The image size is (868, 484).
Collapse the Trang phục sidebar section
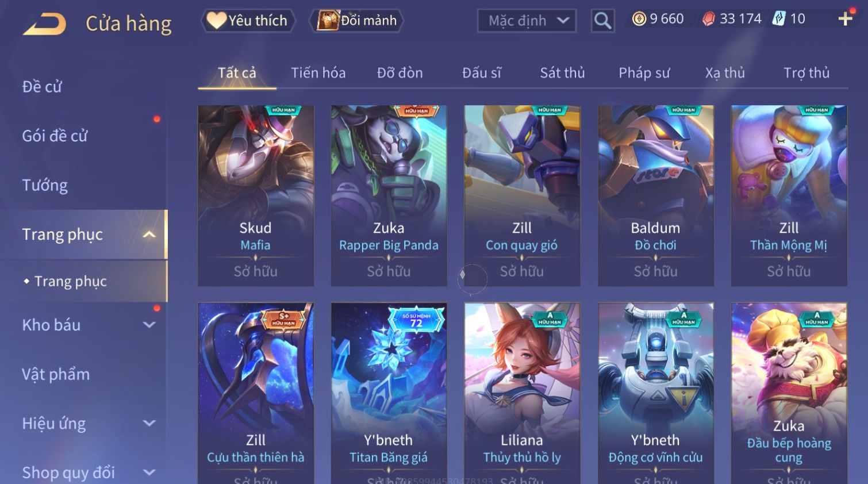pos(149,235)
